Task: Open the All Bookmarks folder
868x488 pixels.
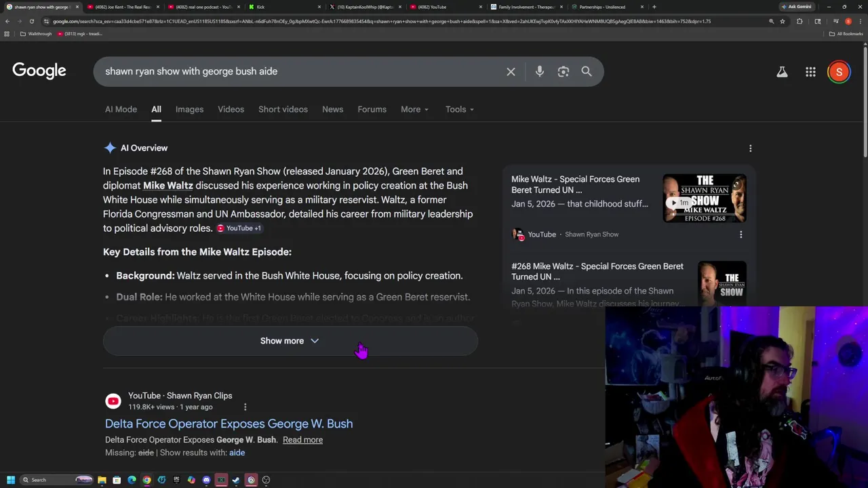Action: 846,34
